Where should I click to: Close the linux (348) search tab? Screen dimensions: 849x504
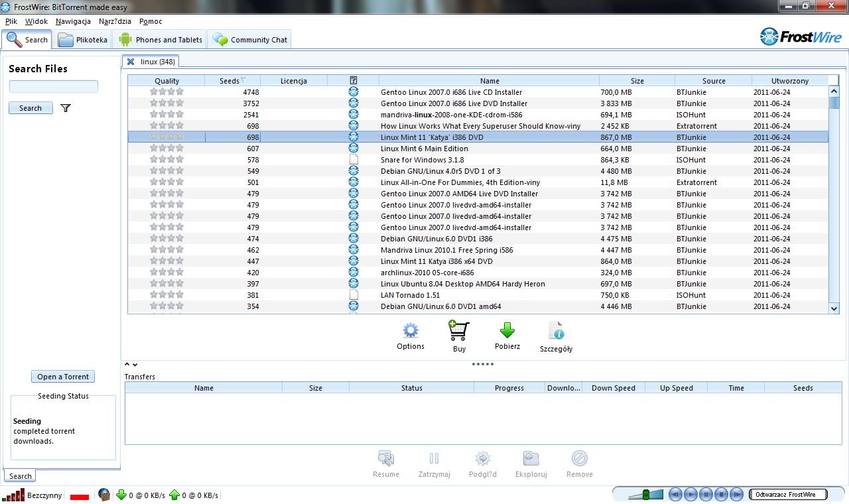tap(131, 62)
